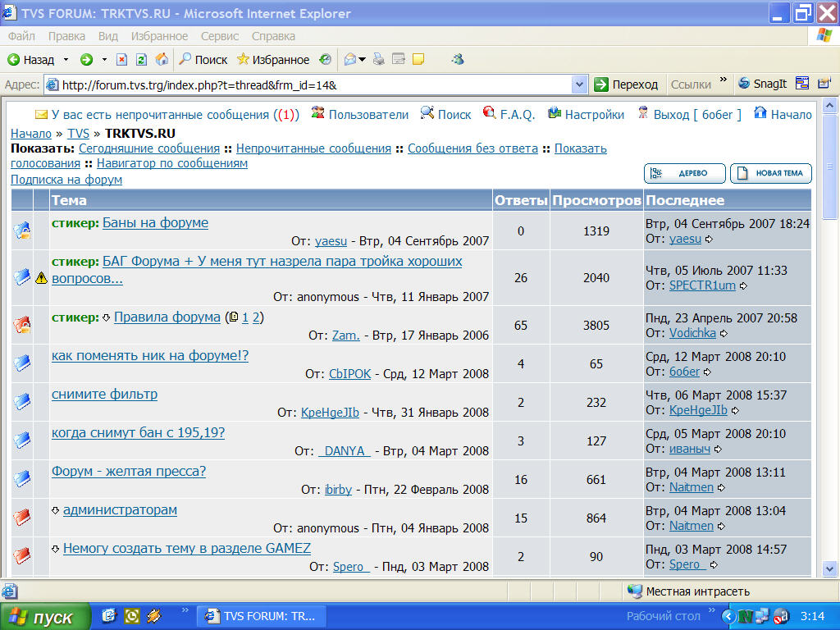Click the 'Новая тема' new topic button
Image resolution: width=840 pixels, height=630 pixels.
click(771, 174)
